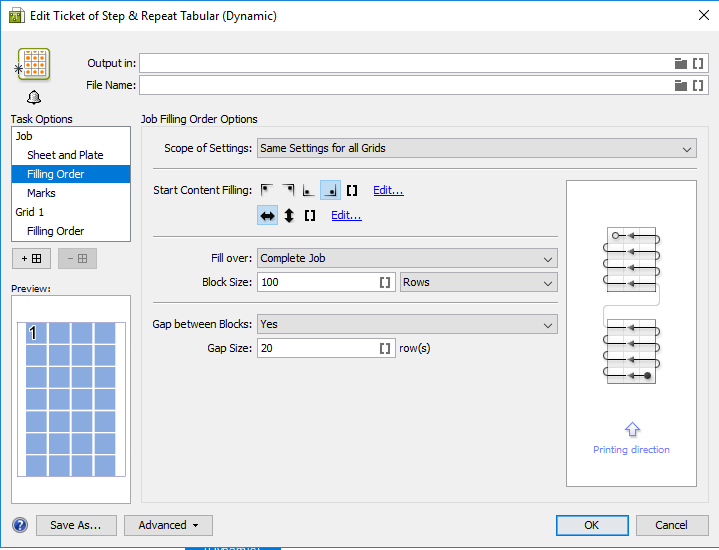Start content filling at top-left corner

266,190
